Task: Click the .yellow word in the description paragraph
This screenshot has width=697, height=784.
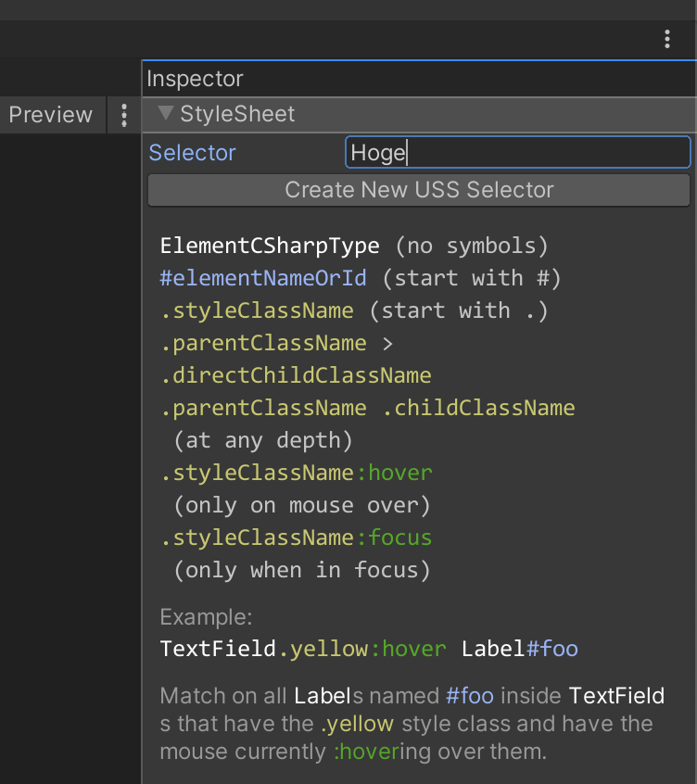Action: click(357, 724)
